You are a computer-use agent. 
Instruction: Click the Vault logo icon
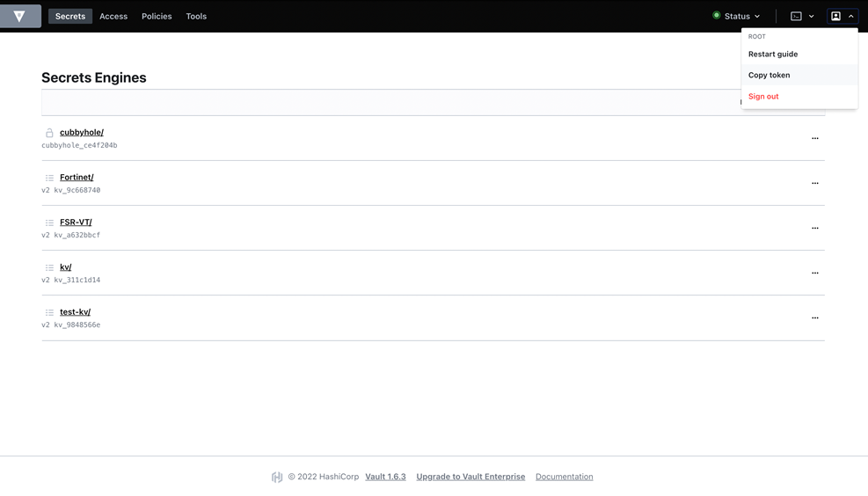point(19,16)
